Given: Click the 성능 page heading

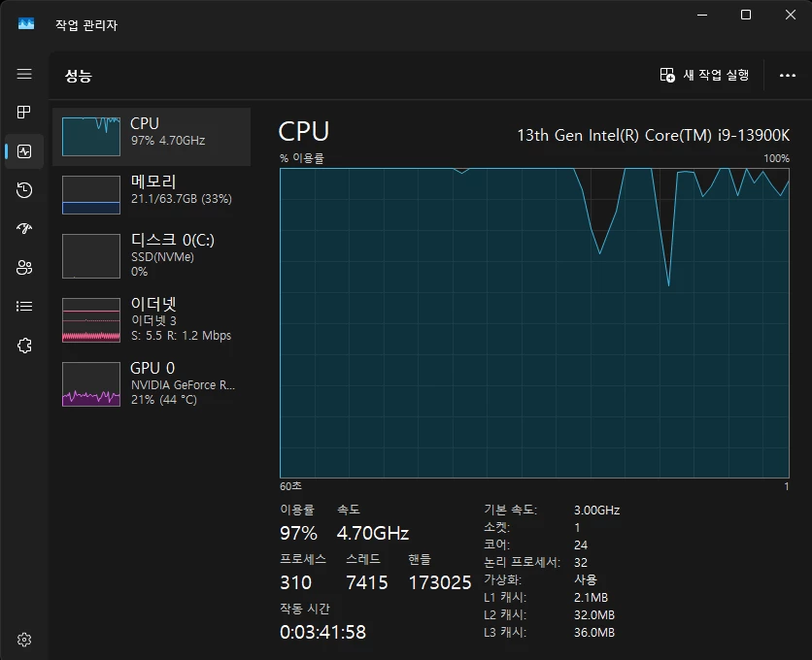Looking at the screenshot, I should pos(79,76).
